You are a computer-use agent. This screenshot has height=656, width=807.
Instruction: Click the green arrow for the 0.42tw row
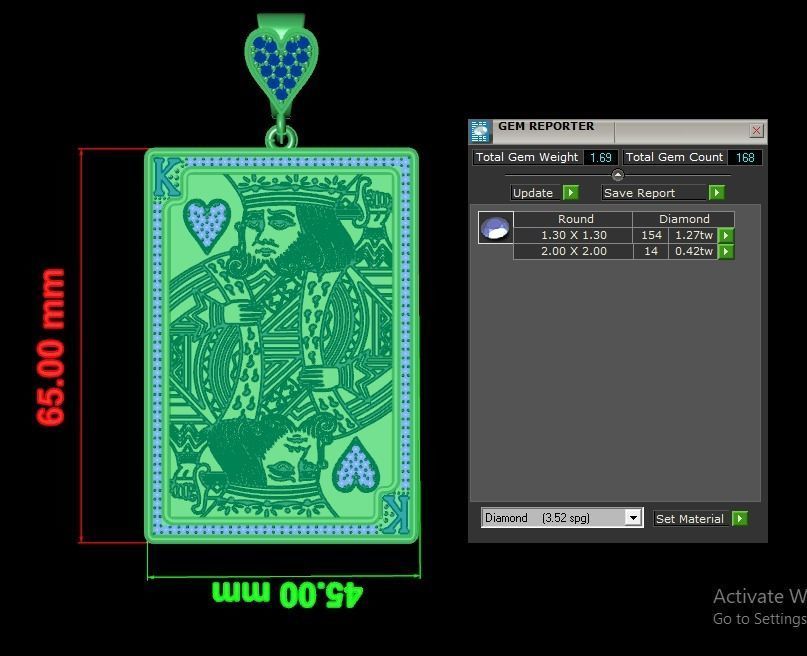click(726, 252)
